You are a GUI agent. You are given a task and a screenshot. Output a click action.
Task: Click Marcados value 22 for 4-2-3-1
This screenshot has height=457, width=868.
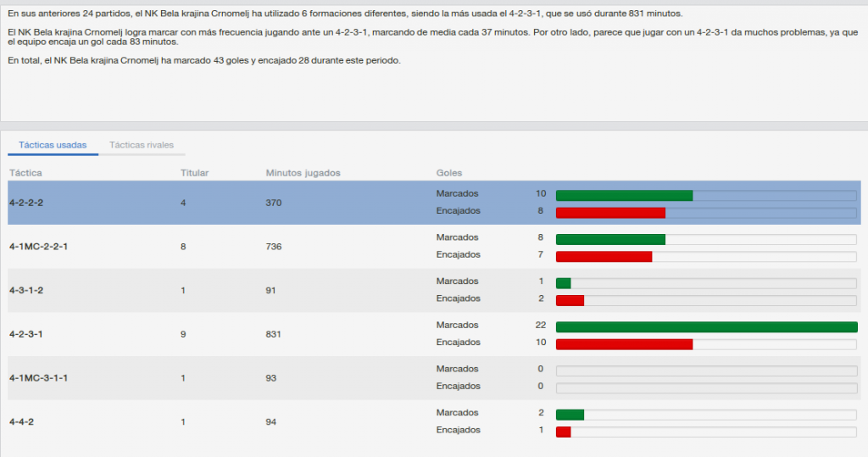pos(541,326)
